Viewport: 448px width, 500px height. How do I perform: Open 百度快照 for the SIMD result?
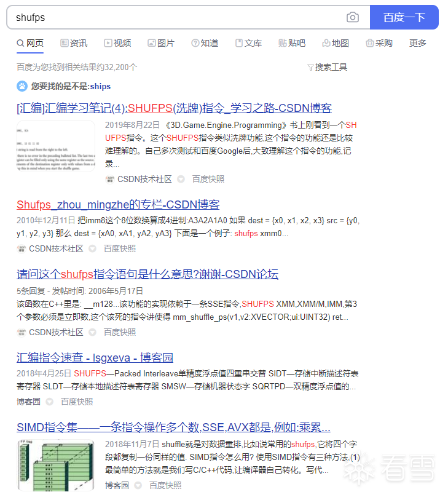(x=165, y=485)
